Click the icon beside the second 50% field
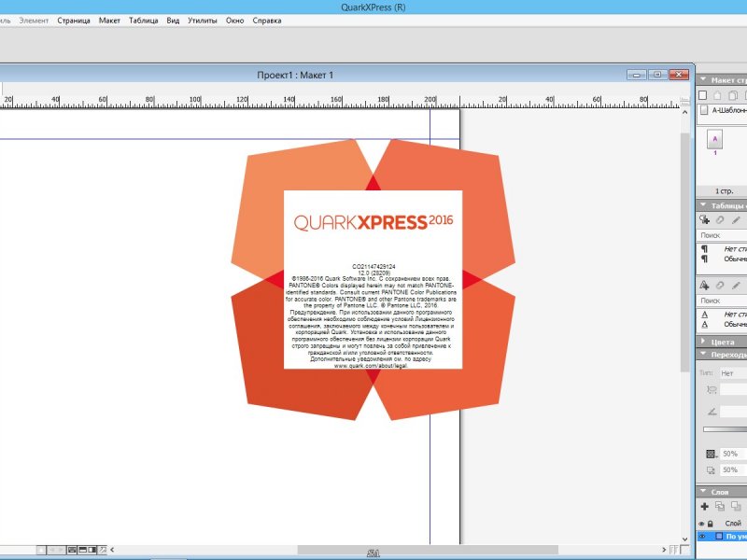Viewport: 747px width, 560px height. pyautogui.click(x=711, y=470)
